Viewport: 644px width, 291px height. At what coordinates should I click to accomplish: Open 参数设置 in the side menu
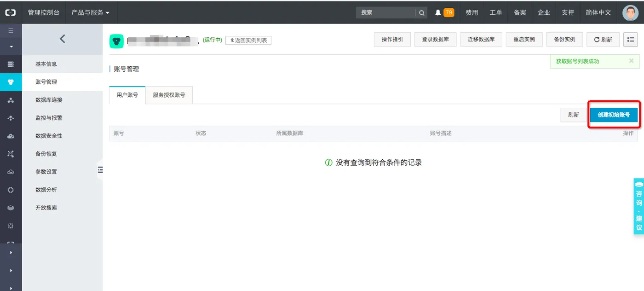coord(62,172)
